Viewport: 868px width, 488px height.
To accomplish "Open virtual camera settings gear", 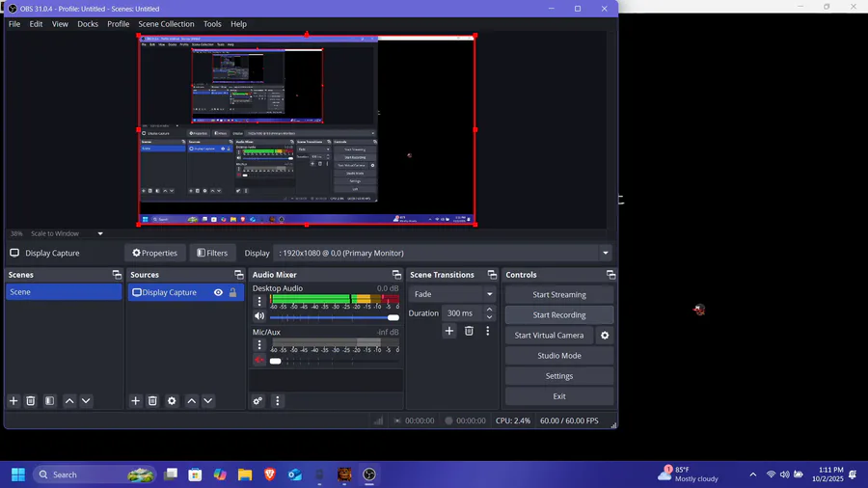I will [x=605, y=336].
